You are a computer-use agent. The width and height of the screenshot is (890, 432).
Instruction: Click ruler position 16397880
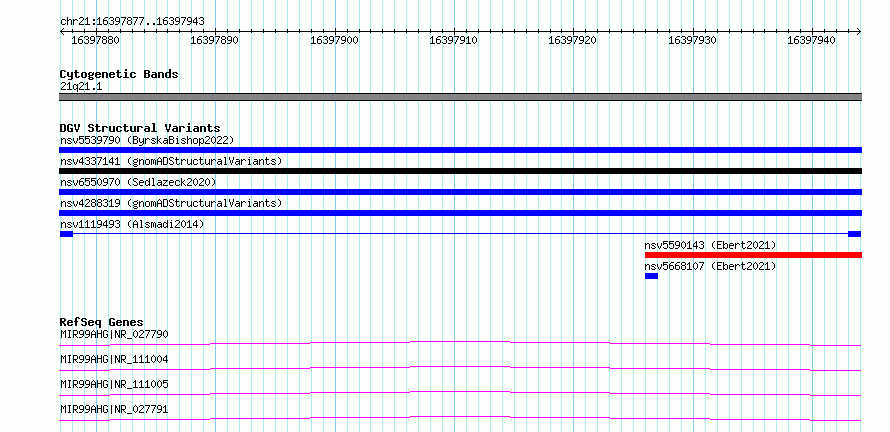[95, 41]
